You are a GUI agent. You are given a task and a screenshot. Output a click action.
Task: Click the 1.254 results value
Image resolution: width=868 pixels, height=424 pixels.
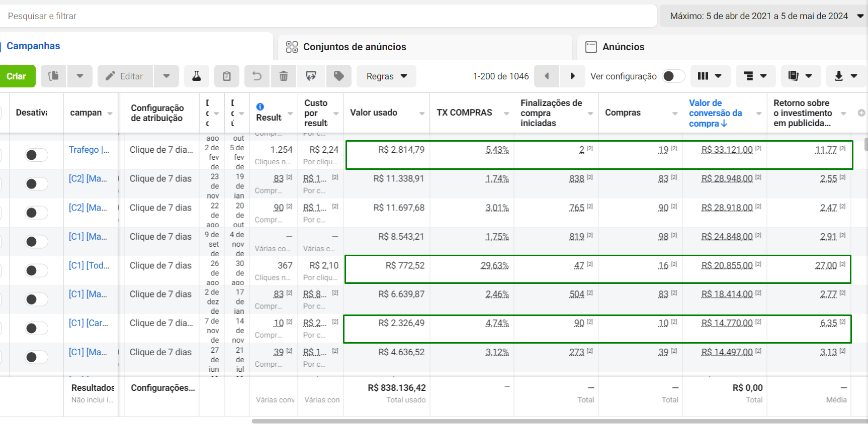281,149
